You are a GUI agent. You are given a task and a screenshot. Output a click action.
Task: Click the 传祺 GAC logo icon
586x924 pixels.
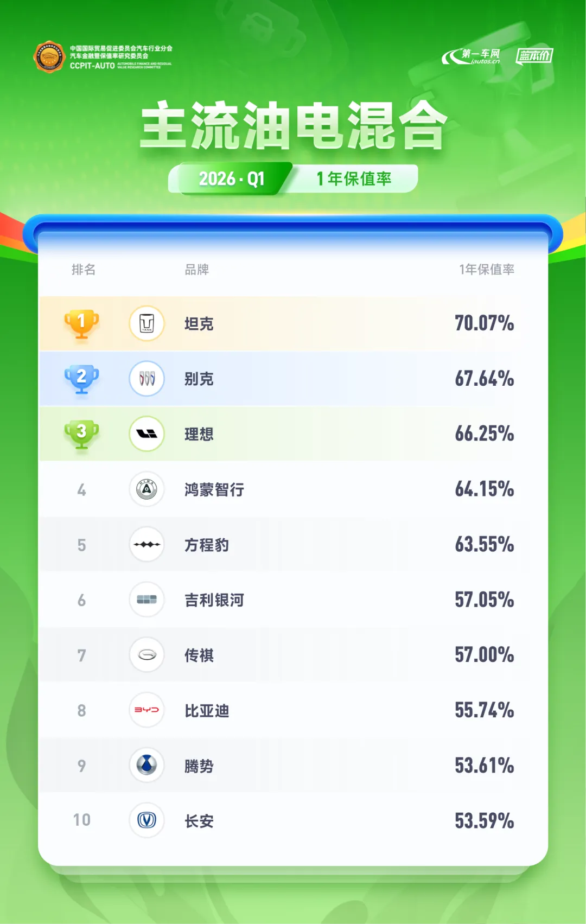146,655
